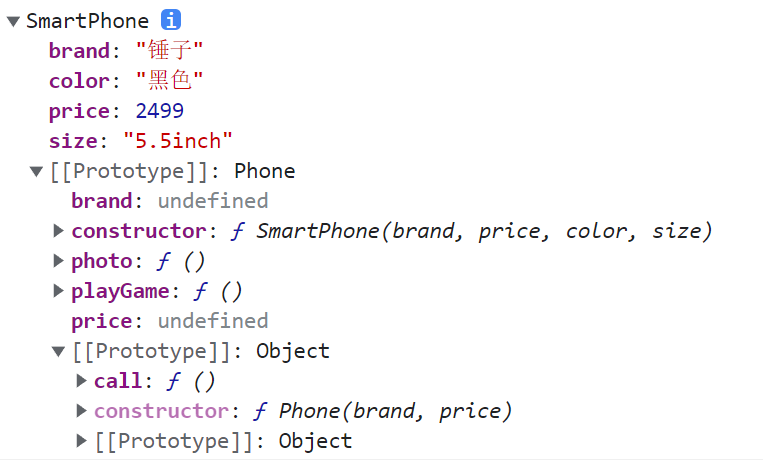Expand the SmartPhone constructor function entry
This screenshot has width=763, height=464.
pyautogui.click(x=59, y=231)
